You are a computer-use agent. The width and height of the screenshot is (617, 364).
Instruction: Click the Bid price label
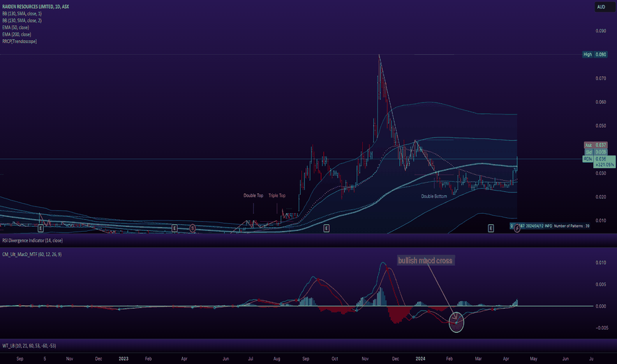[596, 152]
